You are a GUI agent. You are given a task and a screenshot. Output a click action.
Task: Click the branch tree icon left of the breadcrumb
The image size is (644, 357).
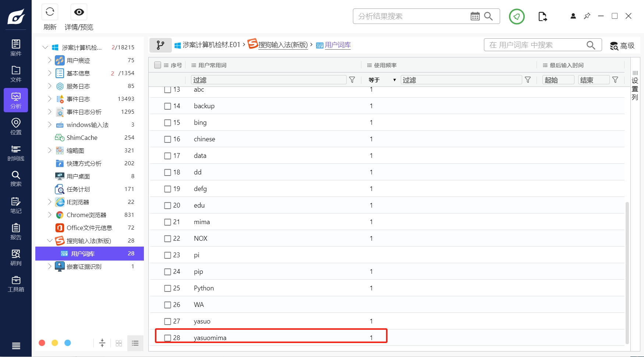pos(160,45)
